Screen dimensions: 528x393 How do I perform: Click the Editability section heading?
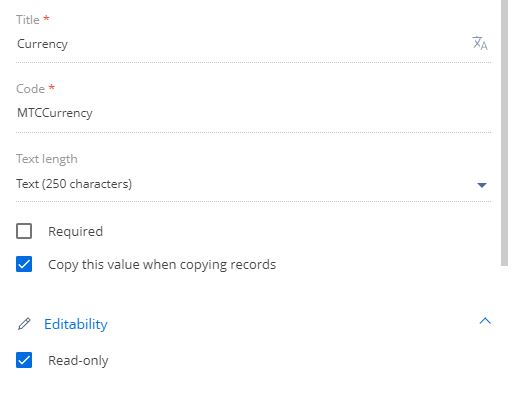(x=76, y=324)
